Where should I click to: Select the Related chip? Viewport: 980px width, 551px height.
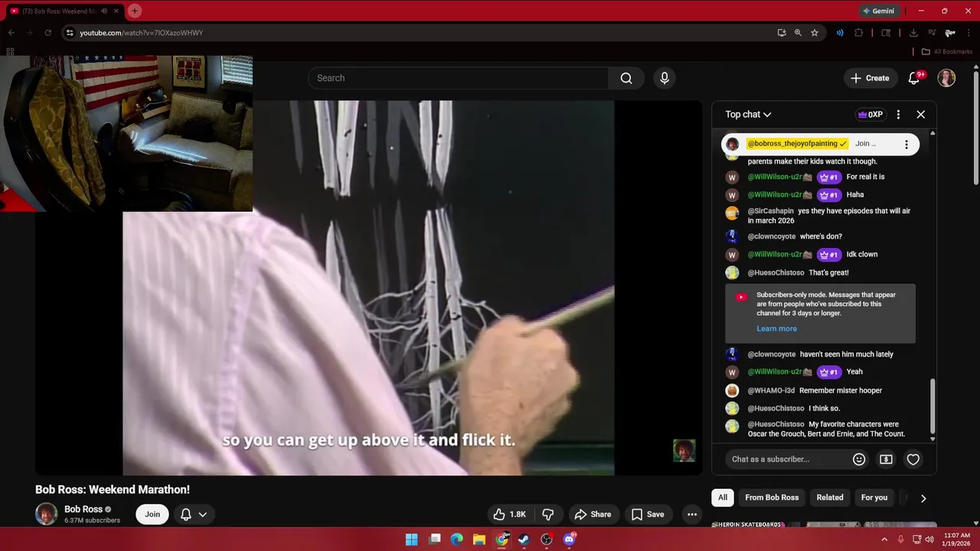click(x=829, y=497)
